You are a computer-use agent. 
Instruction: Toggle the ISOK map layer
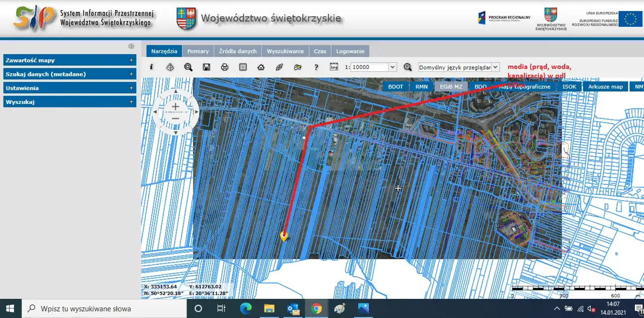569,86
